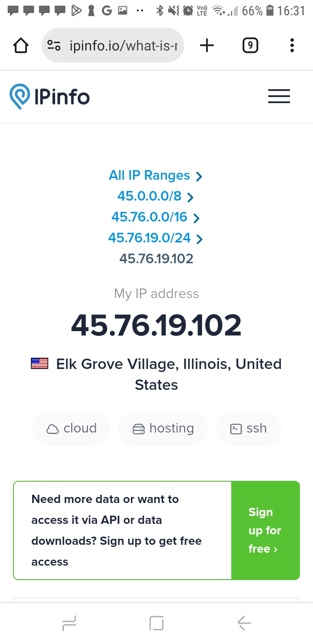
Task: Tap the green Sign up for free button
Action: 265,530
